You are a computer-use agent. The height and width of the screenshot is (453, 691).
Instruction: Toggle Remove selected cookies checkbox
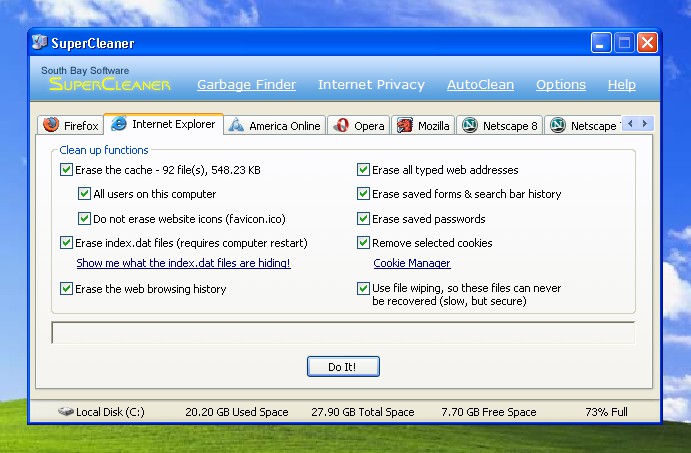[363, 243]
